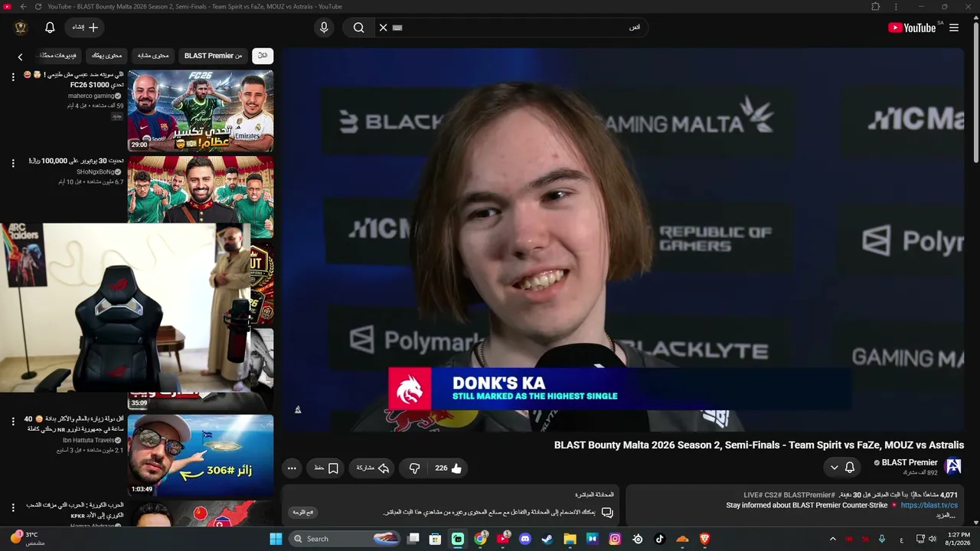
Task: Open the account avatar menu
Action: click(21, 28)
